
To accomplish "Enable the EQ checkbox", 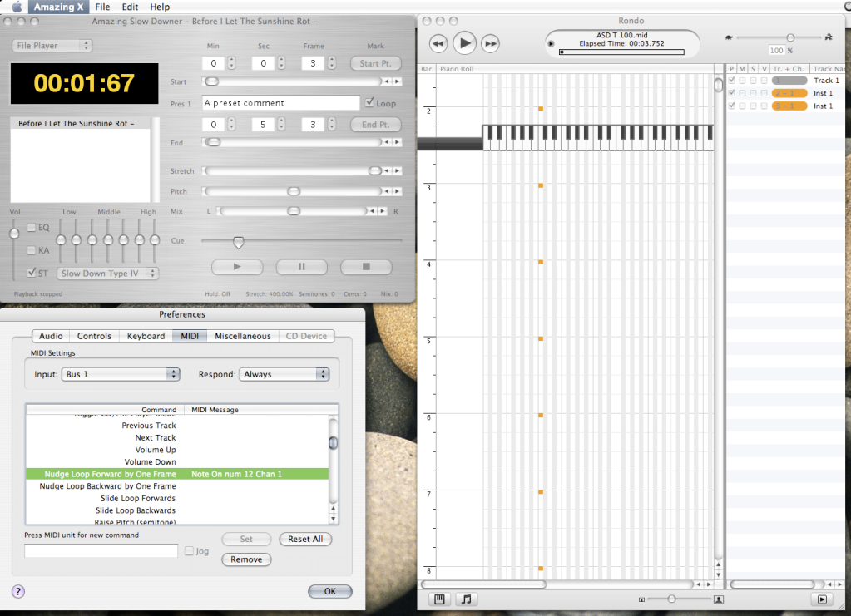I will (x=32, y=227).
